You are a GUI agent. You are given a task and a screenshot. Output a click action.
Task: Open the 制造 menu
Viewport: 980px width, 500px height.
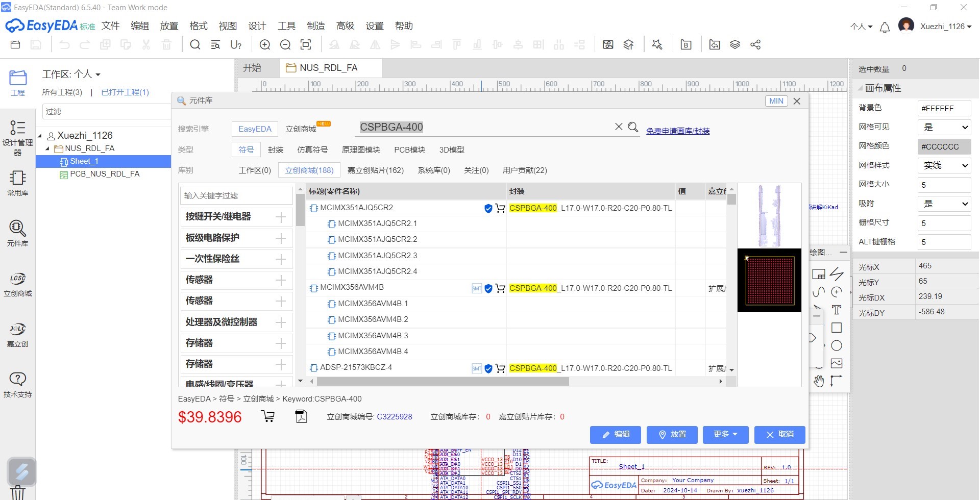click(315, 26)
